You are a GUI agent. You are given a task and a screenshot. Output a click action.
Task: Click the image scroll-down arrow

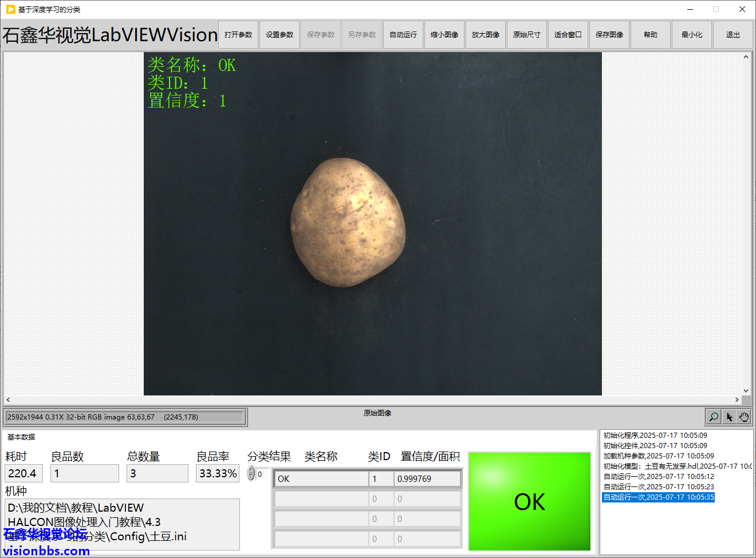(x=746, y=391)
